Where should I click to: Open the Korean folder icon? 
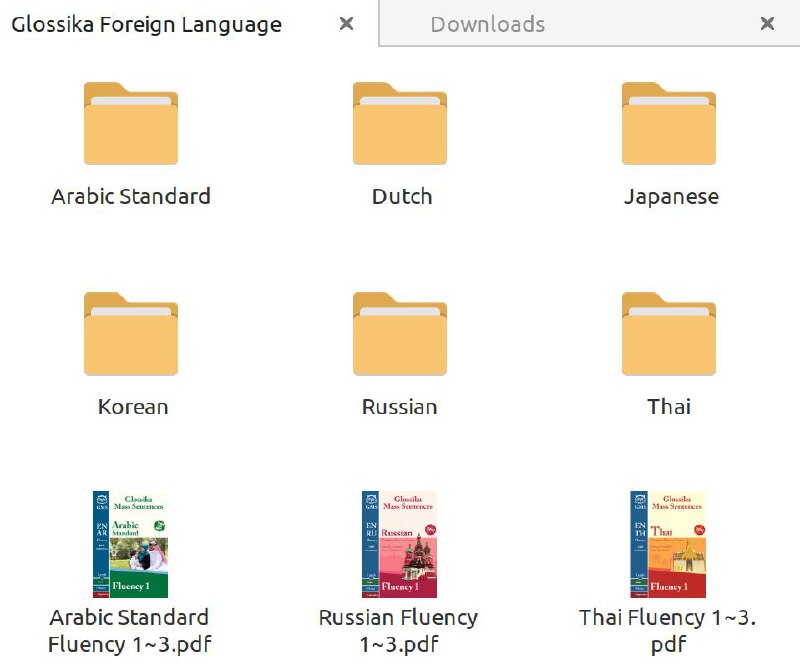click(x=131, y=334)
